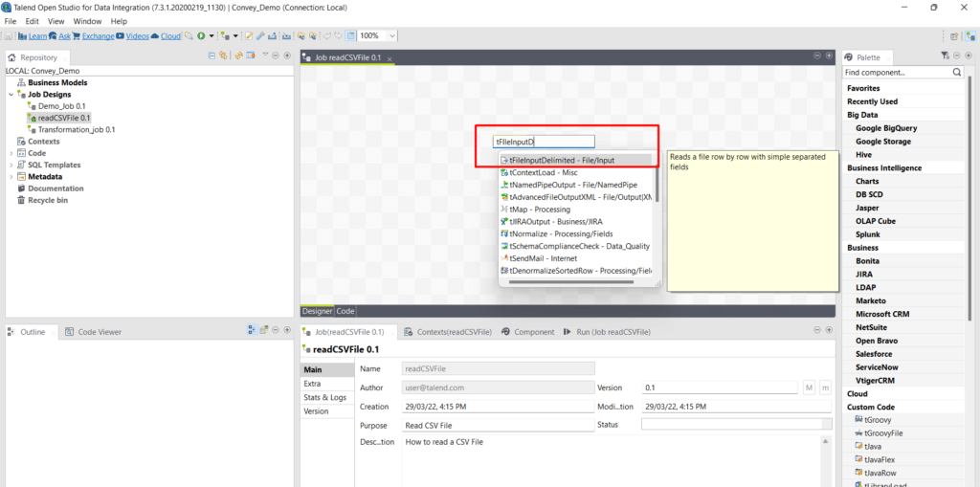
Task: Click the wrench project settings icon
Action: [260, 36]
